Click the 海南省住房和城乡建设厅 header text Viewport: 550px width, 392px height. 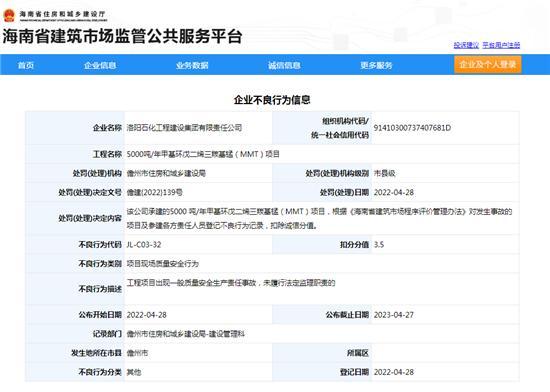[x=62, y=14]
